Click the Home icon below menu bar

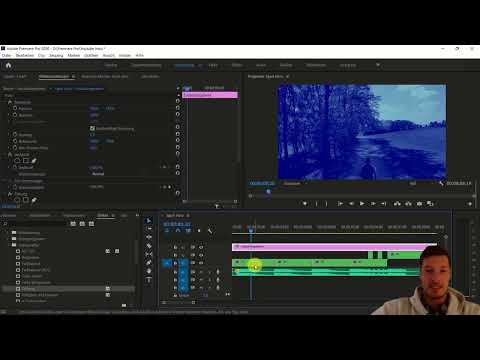click(8, 65)
